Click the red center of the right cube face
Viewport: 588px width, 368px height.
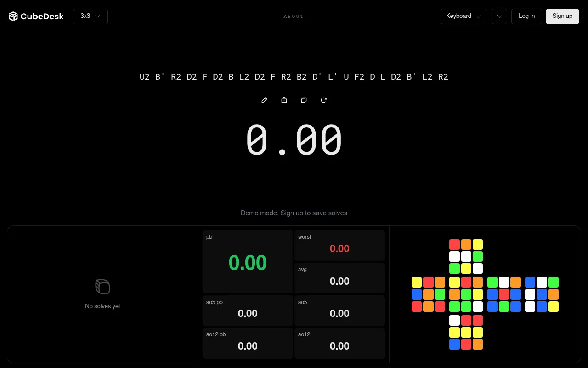tap(504, 294)
